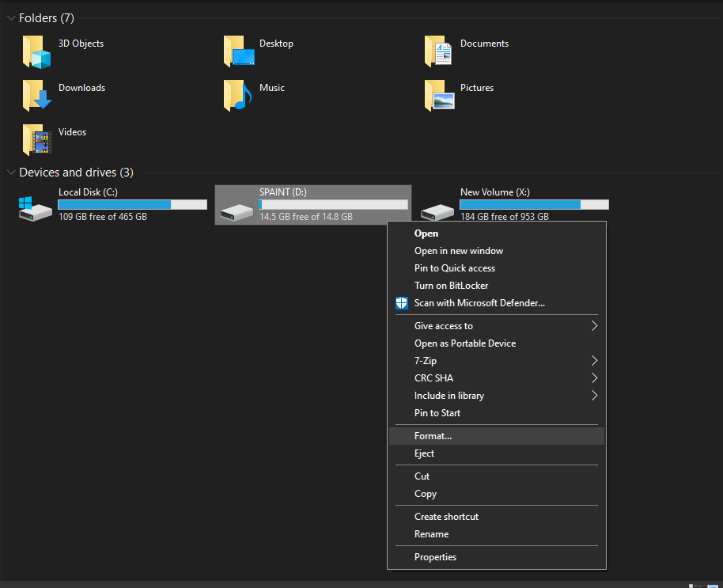Open the Pictures folder icon
This screenshot has height=588, width=723.
[x=440, y=96]
